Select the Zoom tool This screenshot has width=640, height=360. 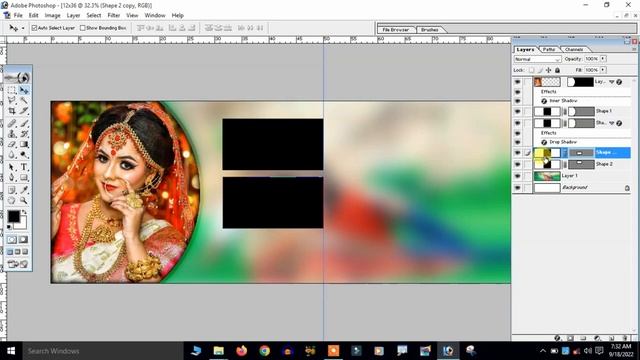24,200
